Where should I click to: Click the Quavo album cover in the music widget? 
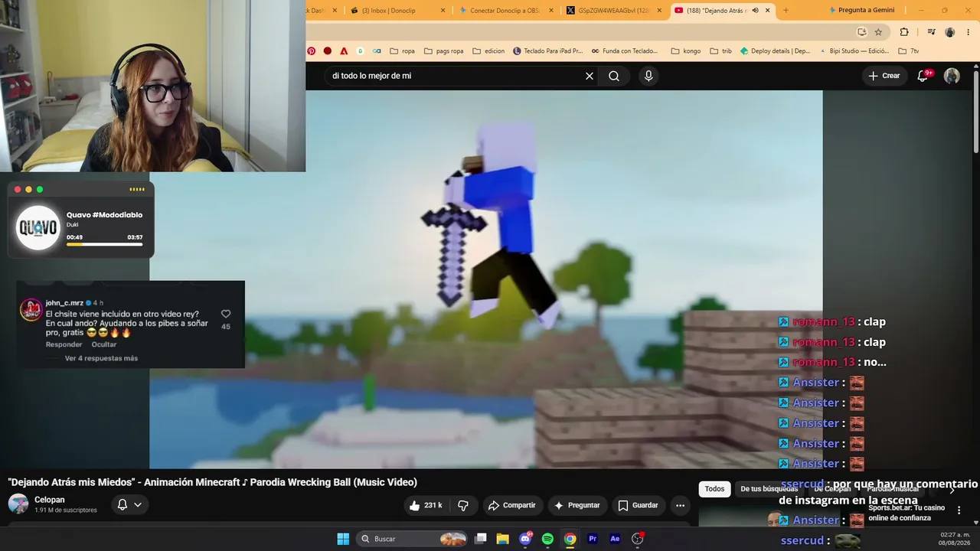click(x=38, y=227)
